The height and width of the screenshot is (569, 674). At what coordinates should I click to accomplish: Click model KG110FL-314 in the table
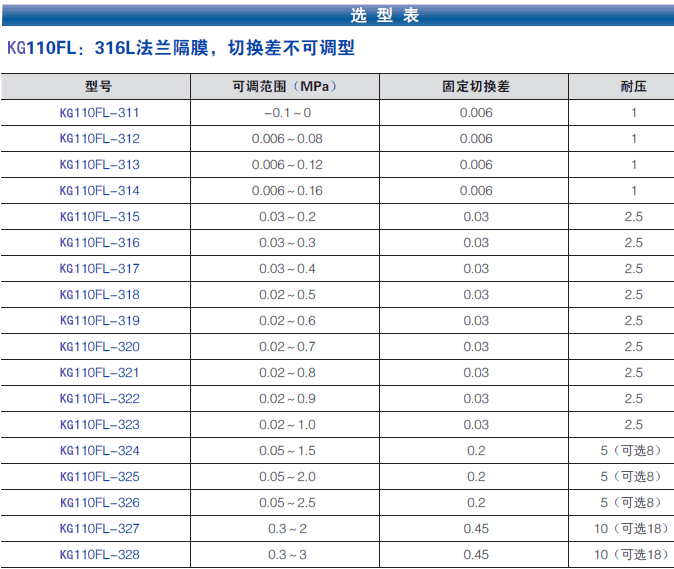pyautogui.click(x=100, y=191)
